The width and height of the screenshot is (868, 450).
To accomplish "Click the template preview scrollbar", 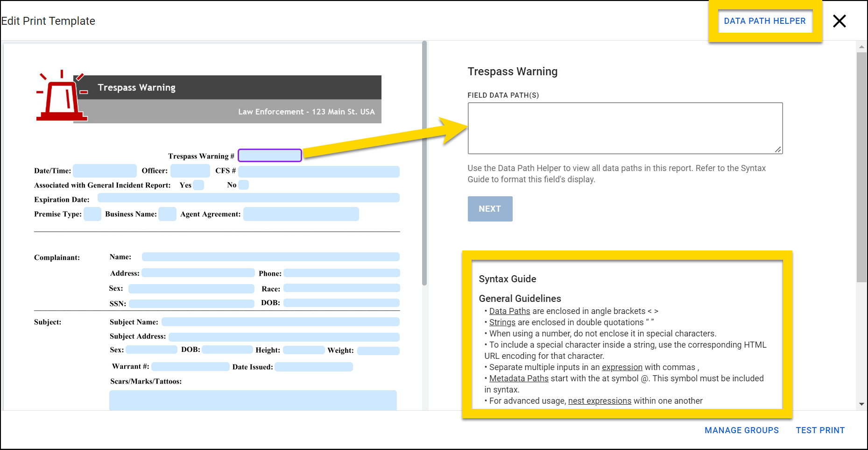I will [x=424, y=164].
